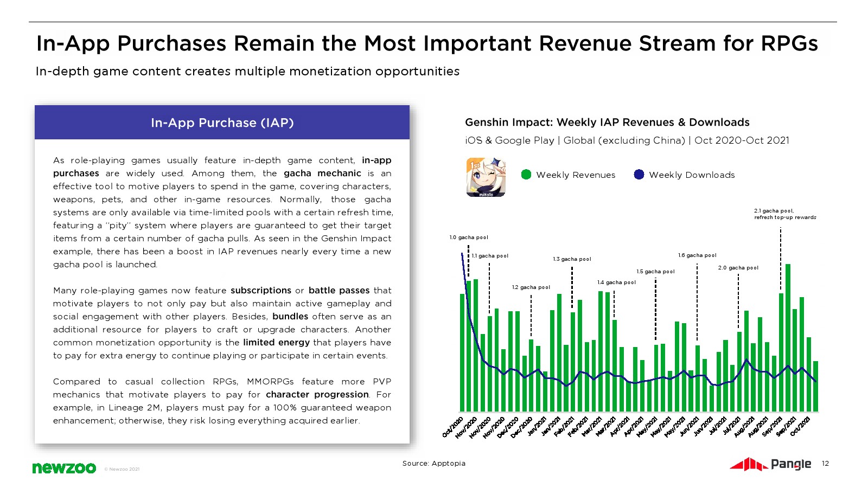The height and width of the screenshot is (488, 868).
Task: Select the chart title about Genshin Impact
Action: coord(607,123)
